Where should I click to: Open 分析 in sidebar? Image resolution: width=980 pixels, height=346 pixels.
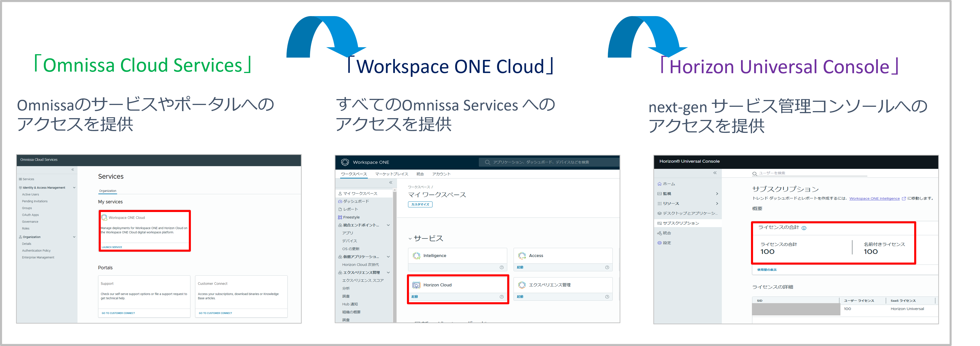click(346, 288)
